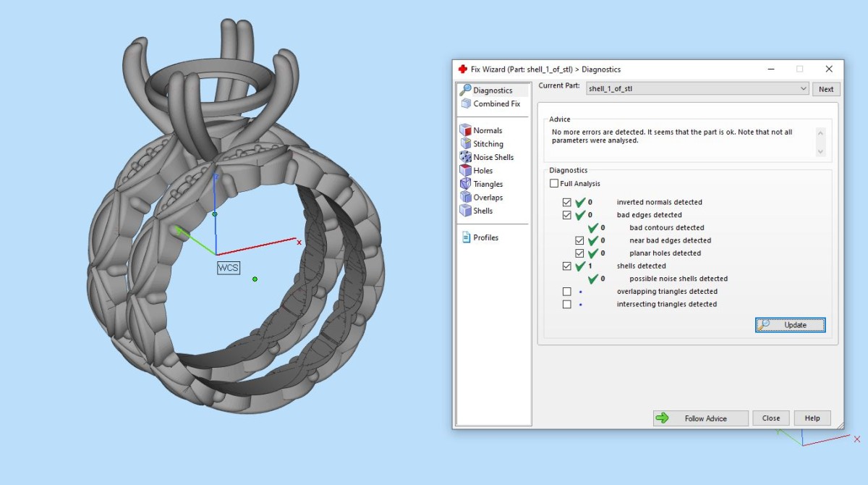Select the Overlaps fix icon
Screen dimensions: 868x485
tap(466, 198)
